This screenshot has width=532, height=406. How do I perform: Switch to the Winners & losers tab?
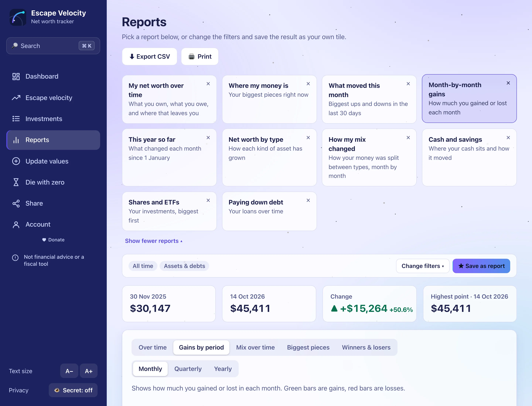[x=366, y=347]
